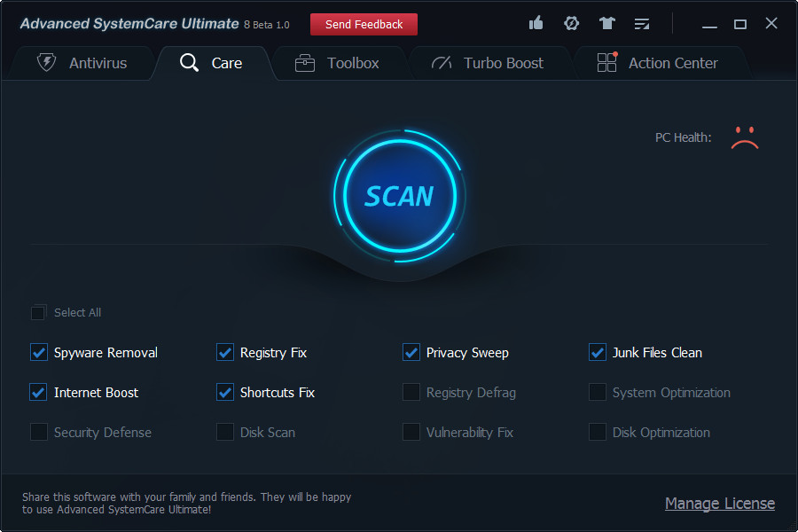Open the skin t-shirt icon
798x532 pixels.
tap(606, 23)
